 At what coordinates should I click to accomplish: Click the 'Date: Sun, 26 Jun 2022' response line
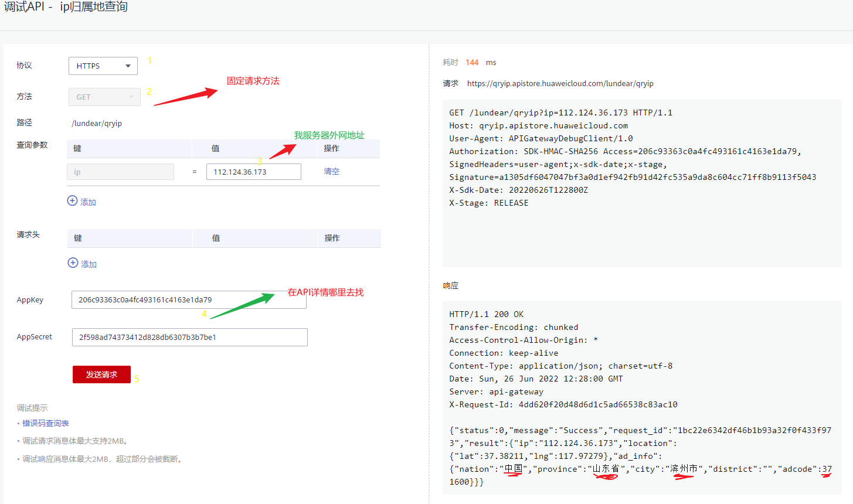tap(536, 379)
